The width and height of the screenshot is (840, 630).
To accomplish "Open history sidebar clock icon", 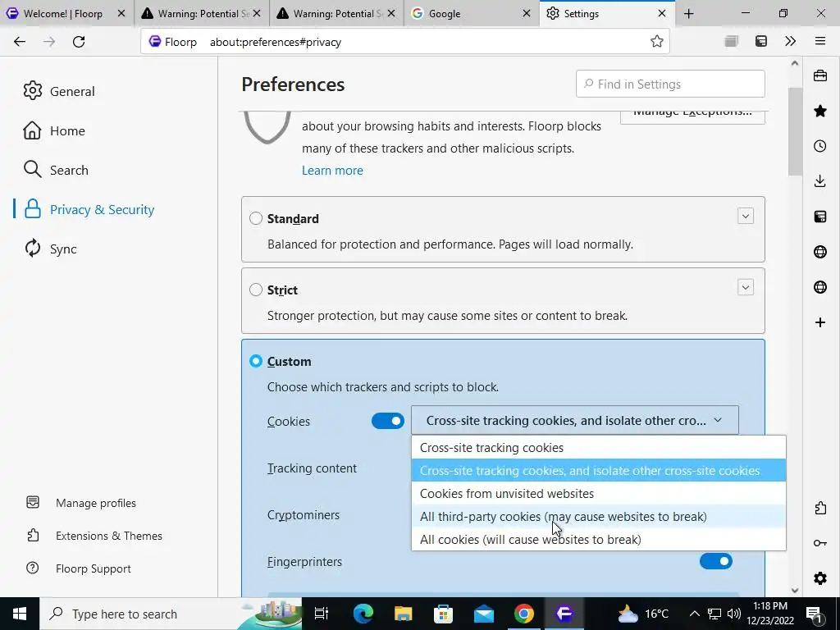I will coord(820,146).
